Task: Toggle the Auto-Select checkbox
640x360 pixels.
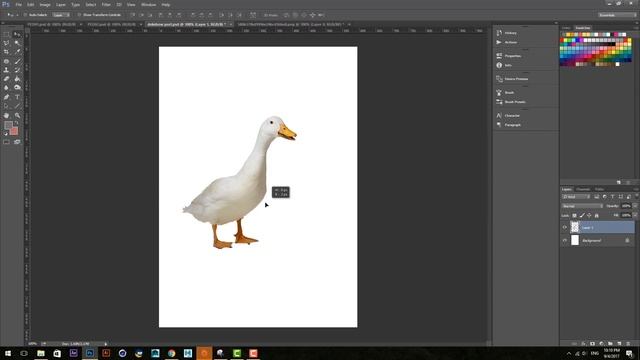Action: click(25, 15)
